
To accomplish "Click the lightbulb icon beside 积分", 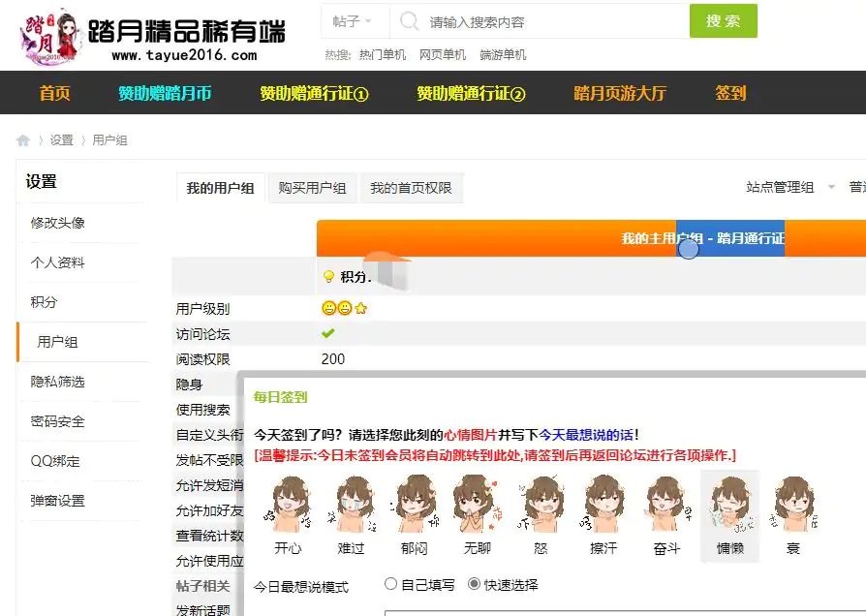I will pos(328,276).
